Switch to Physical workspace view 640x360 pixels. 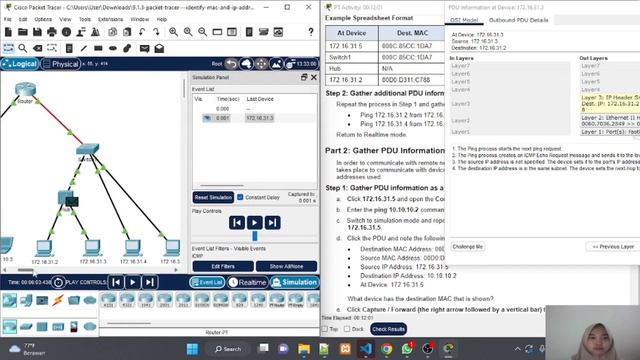point(60,64)
